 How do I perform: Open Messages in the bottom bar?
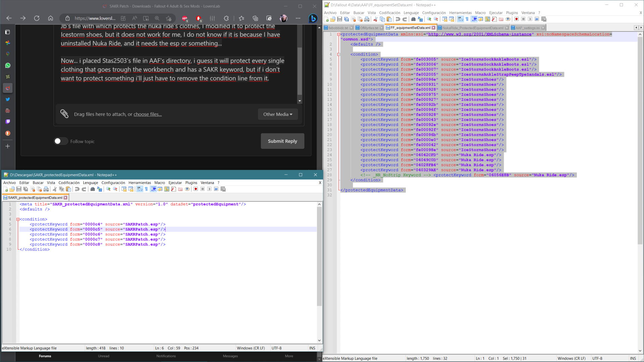point(230,356)
